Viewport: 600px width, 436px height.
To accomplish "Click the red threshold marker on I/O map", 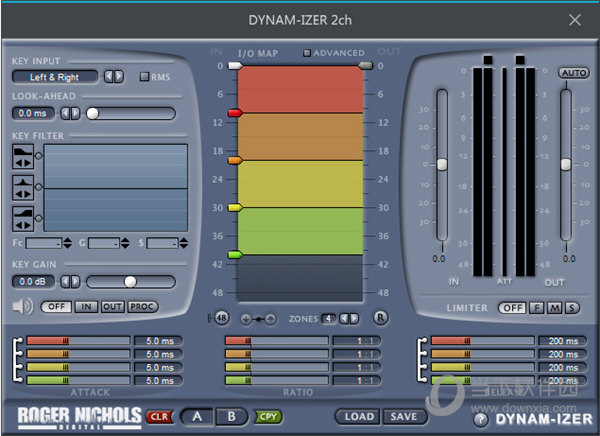I will (235, 113).
